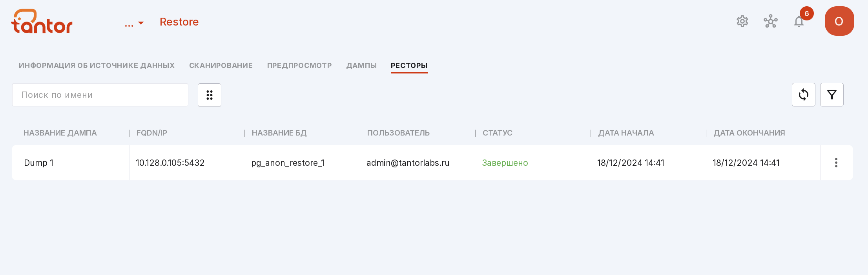Open the Предпросмотр tab
This screenshot has height=275, width=868.
pos(299,66)
